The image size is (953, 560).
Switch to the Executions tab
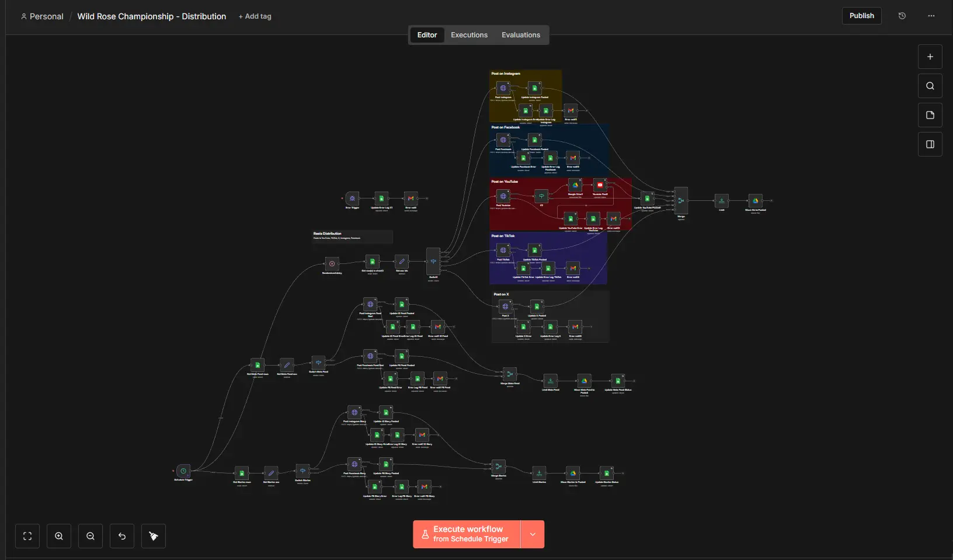click(469, 35)
